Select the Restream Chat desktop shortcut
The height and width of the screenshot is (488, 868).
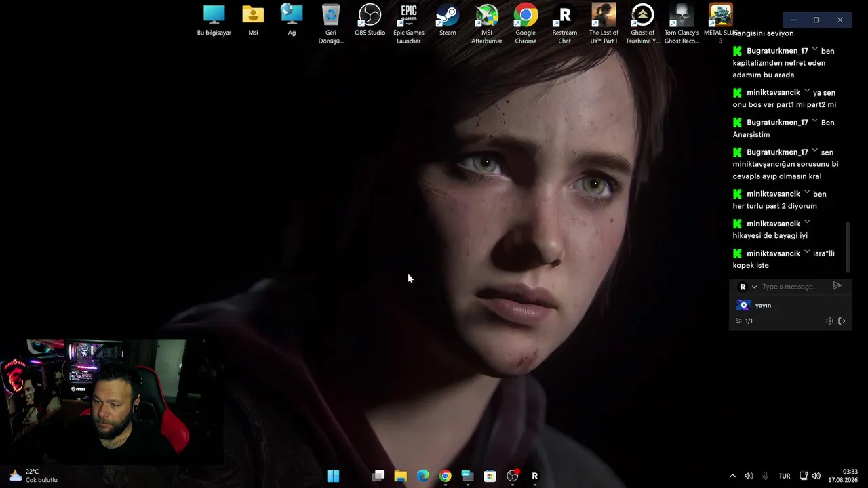click(x=564, y=24)
